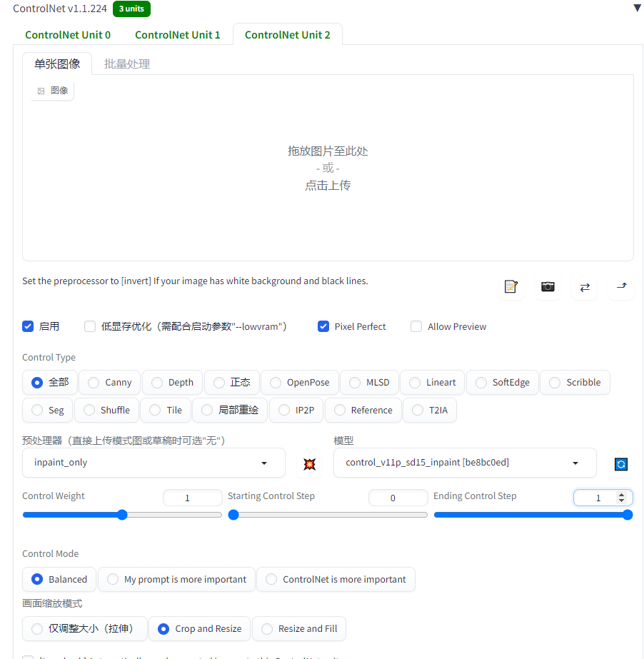The width and height of the screenshot is (644, 659).
Task: Open the preprocessor dropdown showing inpaint_only
Action: [153, 463]
